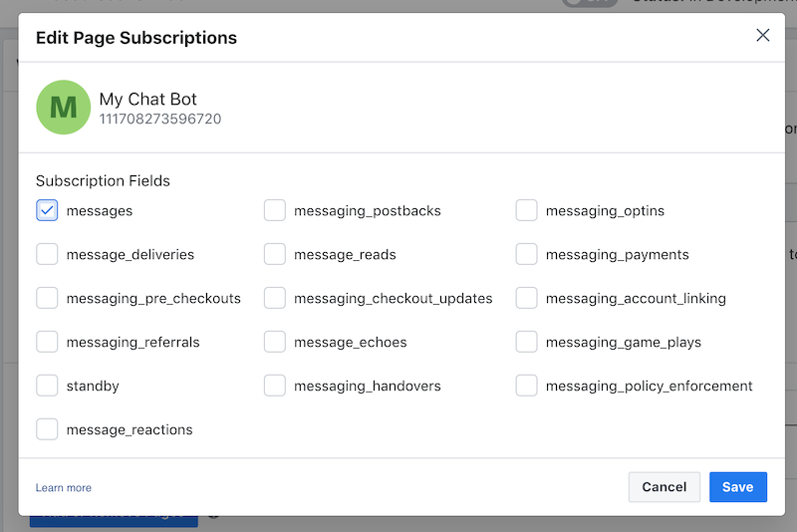Click the Save button
This screenshot has width=797, height=532.
coord(737,487)
